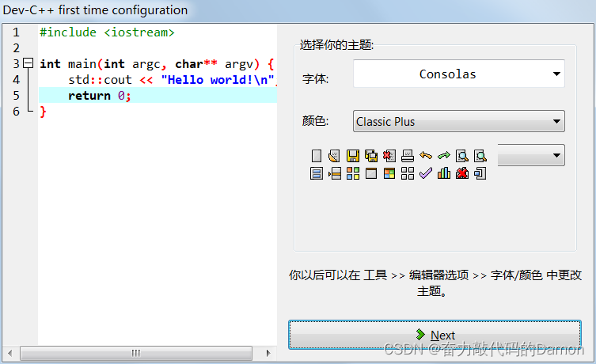Click the Save All double-floppy icon
This screenshot has width=596, height=364.
[371, 156]
